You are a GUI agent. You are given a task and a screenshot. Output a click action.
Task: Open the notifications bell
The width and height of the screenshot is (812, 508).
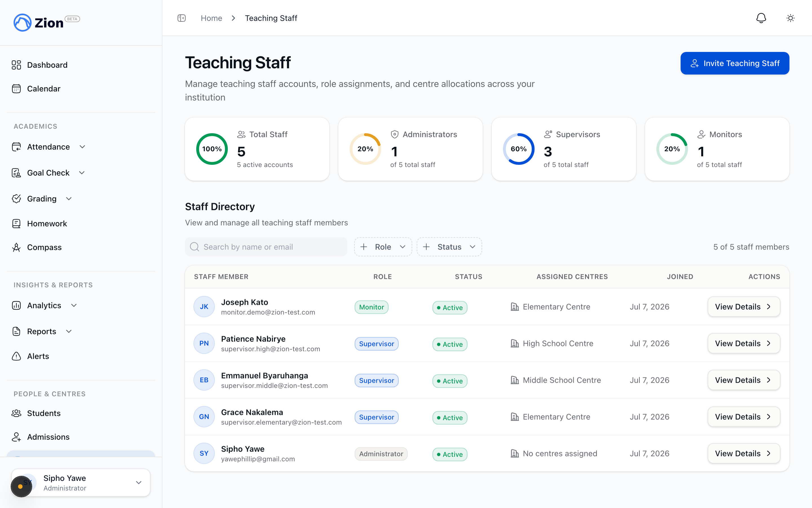761,18
